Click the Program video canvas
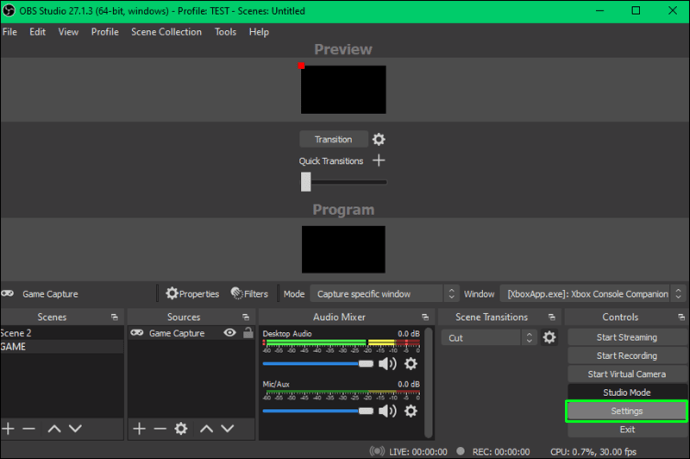The width and height of the screenshot is (690, 459). tap(343, 249)
